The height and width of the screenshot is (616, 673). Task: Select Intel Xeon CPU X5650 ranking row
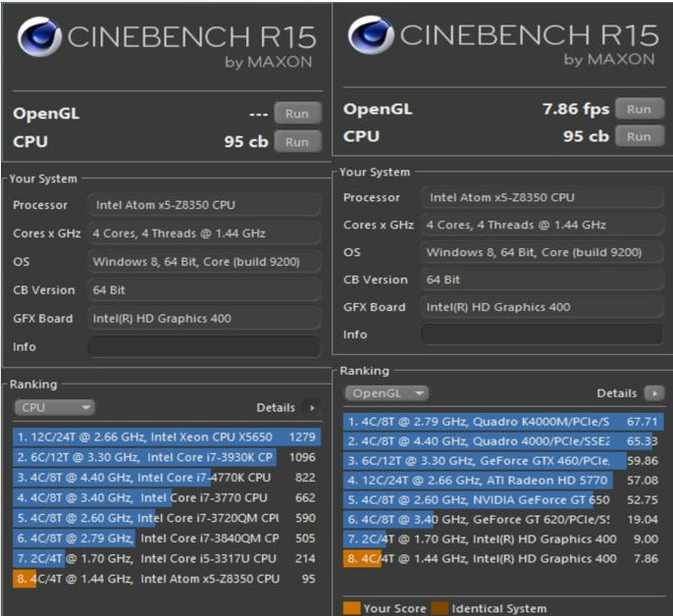[167, 437]
